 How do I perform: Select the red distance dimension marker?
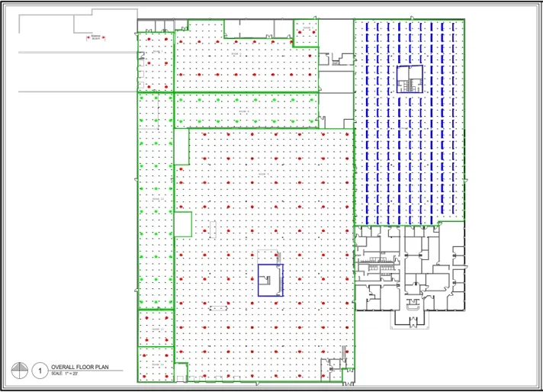(x=95, y=37)
